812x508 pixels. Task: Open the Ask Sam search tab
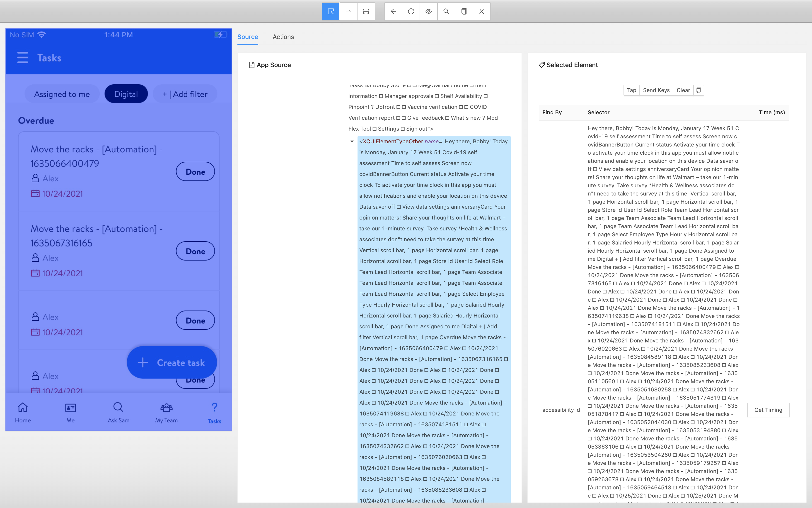coord(118,413)
